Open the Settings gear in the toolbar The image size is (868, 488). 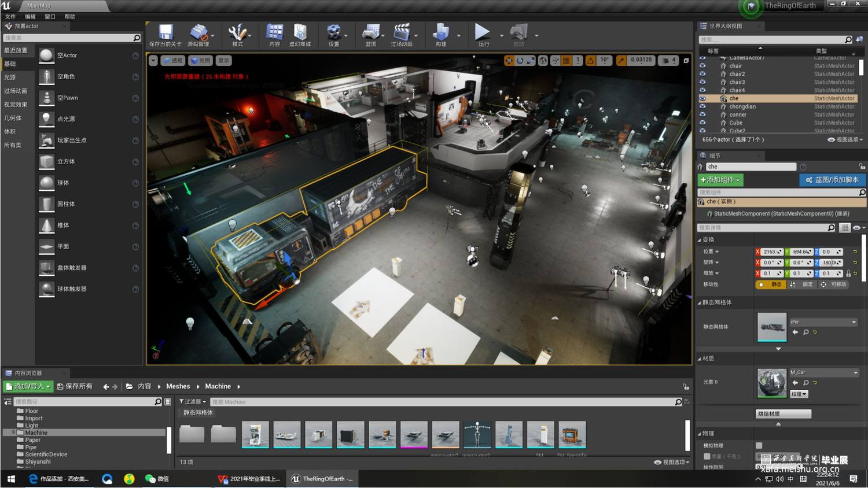coord(333,34)
